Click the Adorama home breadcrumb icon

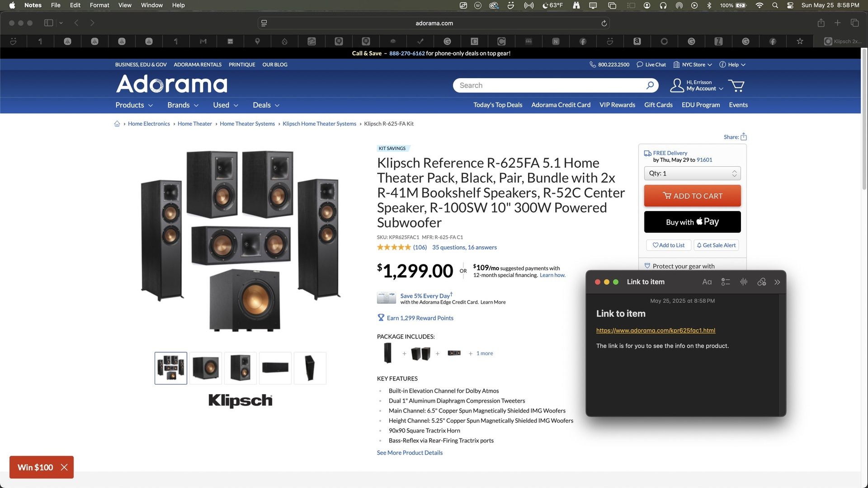(x=117, y=124)
